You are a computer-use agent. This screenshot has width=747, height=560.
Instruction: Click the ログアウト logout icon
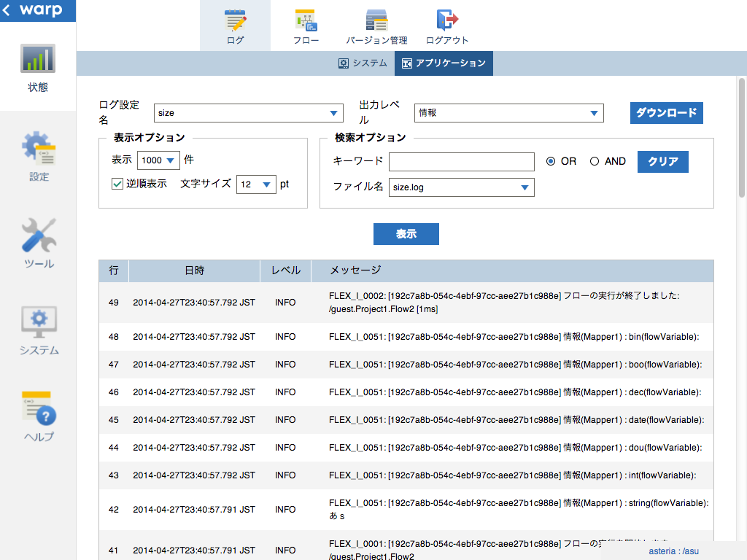447,20
